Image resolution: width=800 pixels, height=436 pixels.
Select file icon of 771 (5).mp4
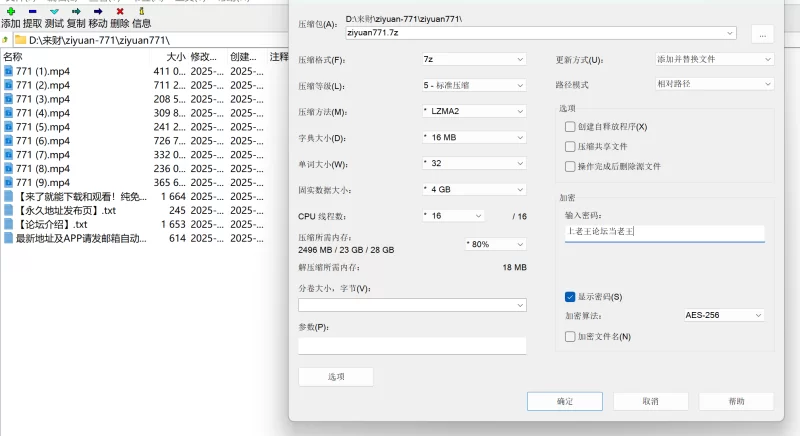[x=8, y=126]
